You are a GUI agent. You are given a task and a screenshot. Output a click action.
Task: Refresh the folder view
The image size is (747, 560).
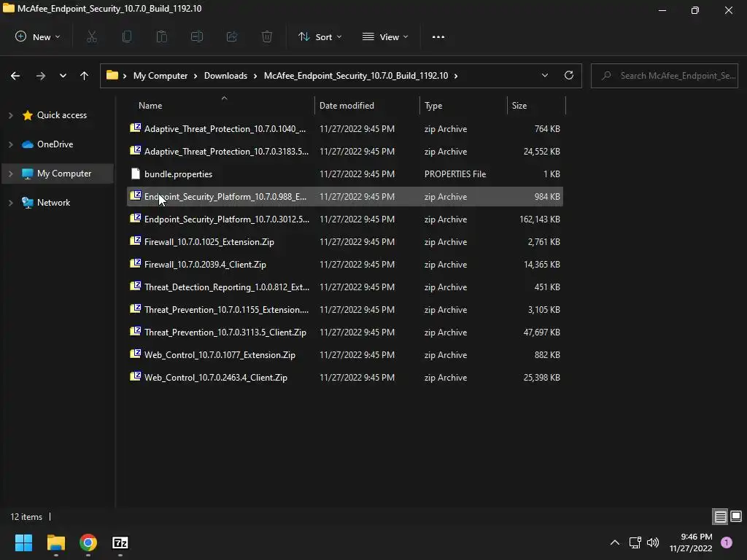pyautogui.click(x=569, y=75)
